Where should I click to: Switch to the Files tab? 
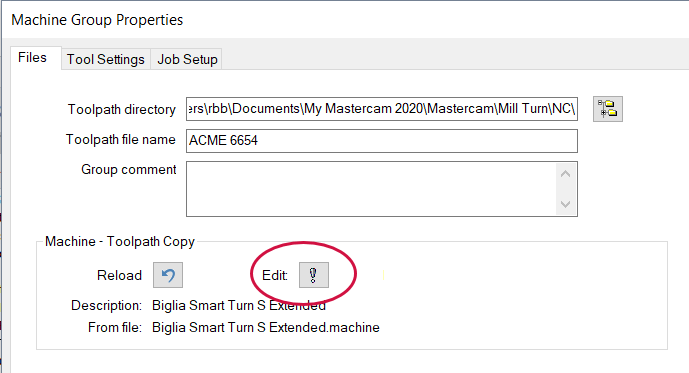32,58
